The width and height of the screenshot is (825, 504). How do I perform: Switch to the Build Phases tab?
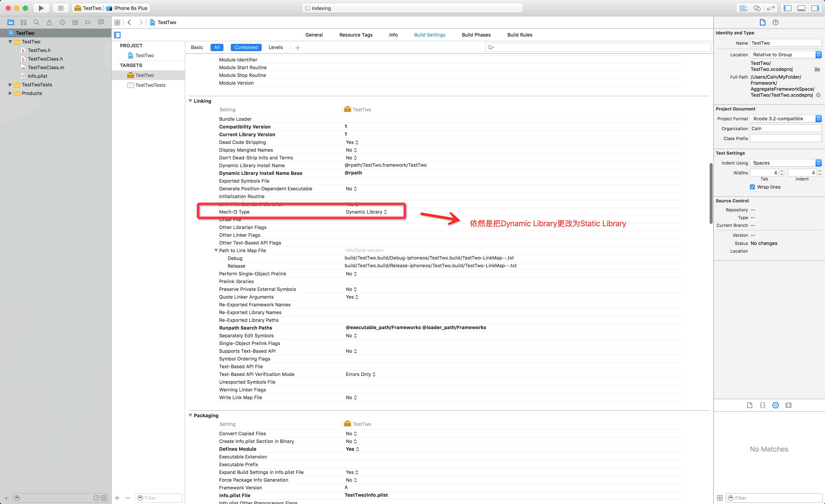(476, 35)
